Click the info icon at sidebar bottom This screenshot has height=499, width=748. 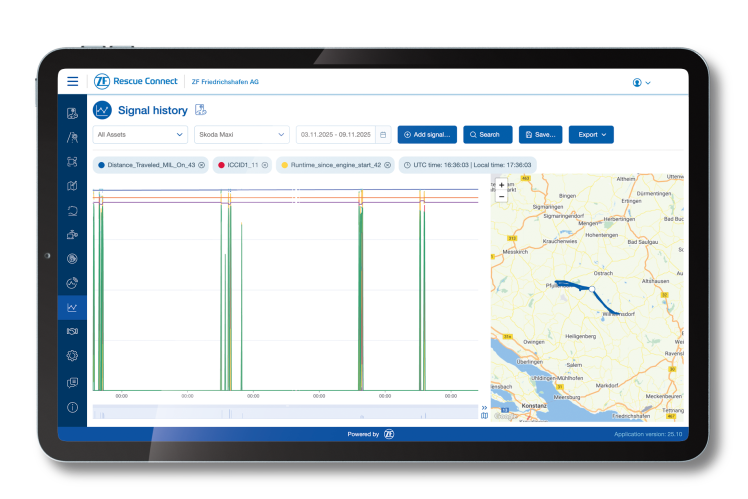pyautogui.click(x=72, y=407)
